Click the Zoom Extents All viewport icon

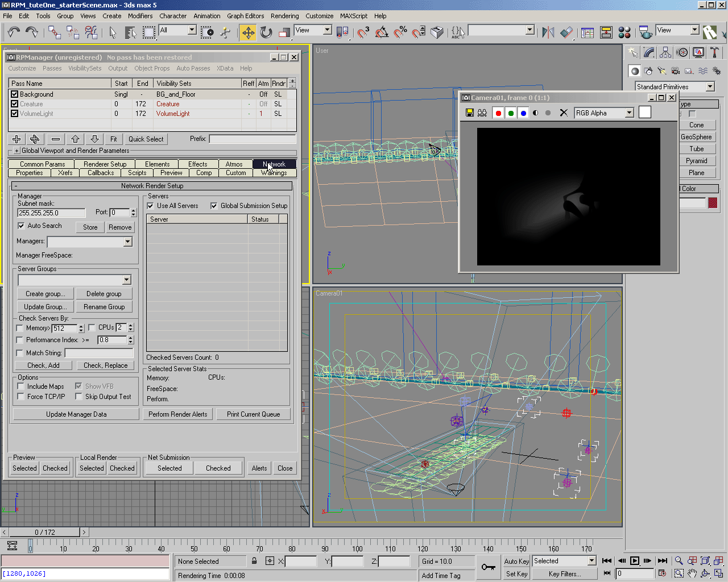(x=718, y=561)
